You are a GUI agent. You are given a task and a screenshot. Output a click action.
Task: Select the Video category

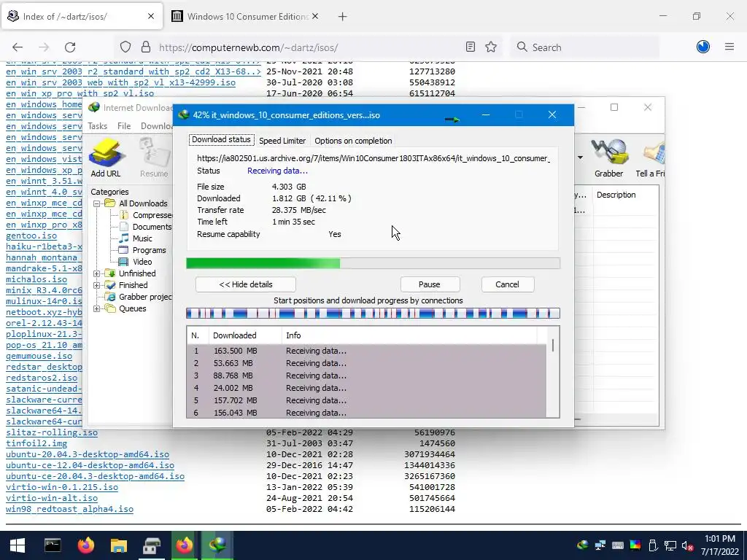point(142,262)
